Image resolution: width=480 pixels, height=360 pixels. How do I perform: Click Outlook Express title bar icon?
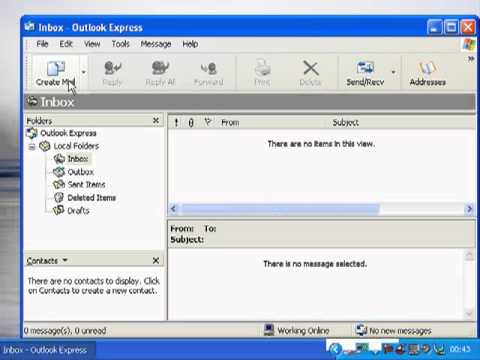[x=30, y=27]
